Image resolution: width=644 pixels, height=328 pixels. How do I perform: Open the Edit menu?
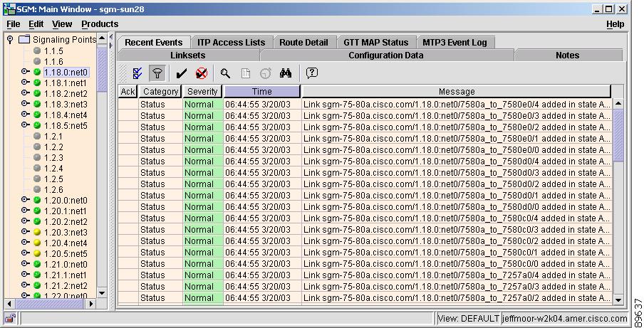(x=36, y=24)
